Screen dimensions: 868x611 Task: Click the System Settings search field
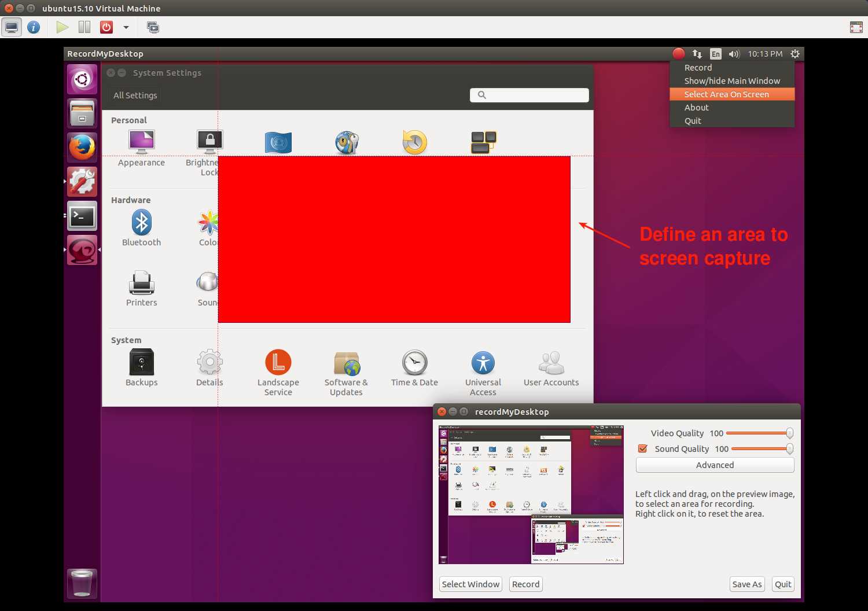(x=529, y=95)
